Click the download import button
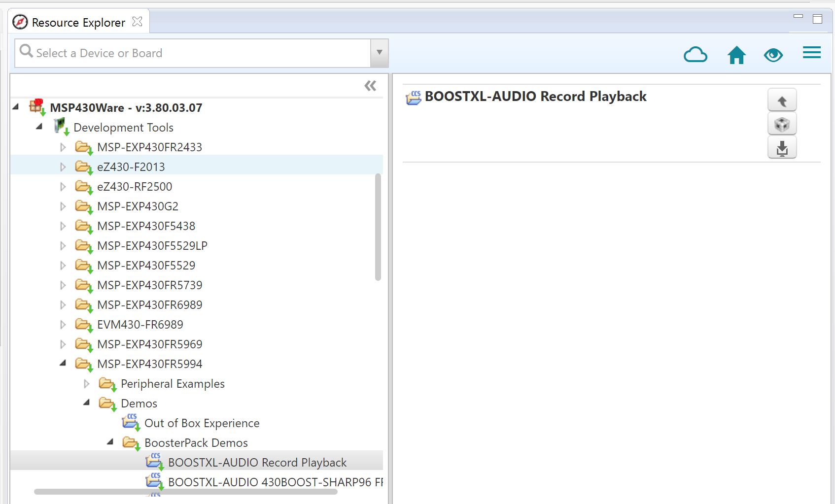 pyautogui.click(x=782, y=148)
